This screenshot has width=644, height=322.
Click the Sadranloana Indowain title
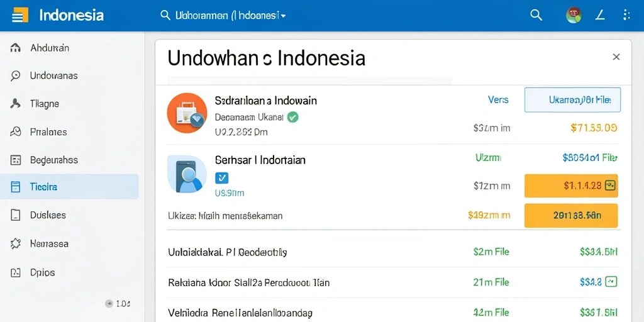266,100
